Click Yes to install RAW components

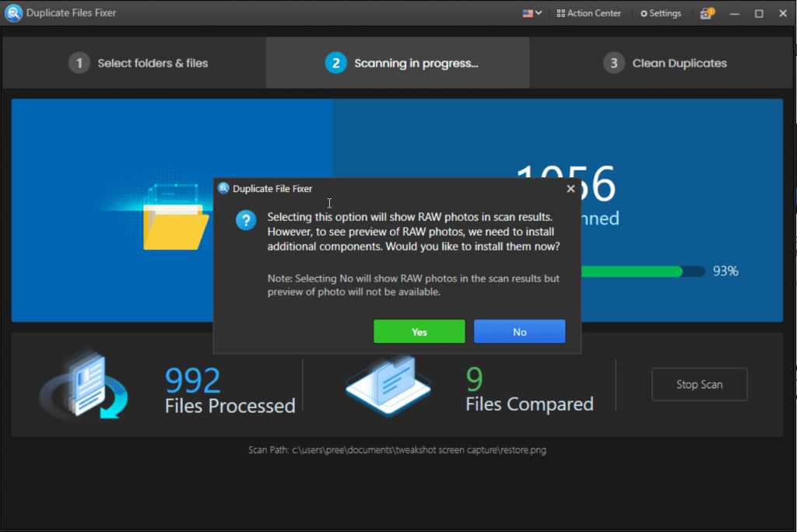click(x=419, y=331)
